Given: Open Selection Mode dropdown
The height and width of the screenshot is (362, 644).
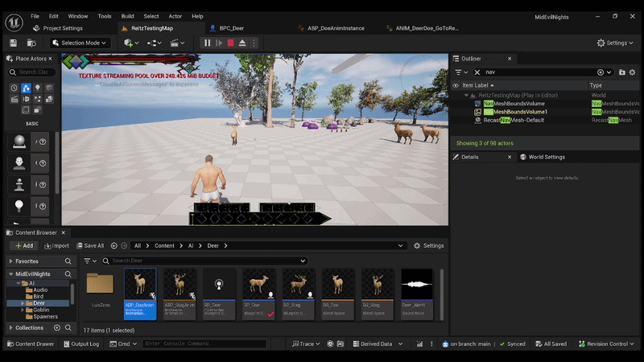Looking at the screenshot, I should [80, 43].
